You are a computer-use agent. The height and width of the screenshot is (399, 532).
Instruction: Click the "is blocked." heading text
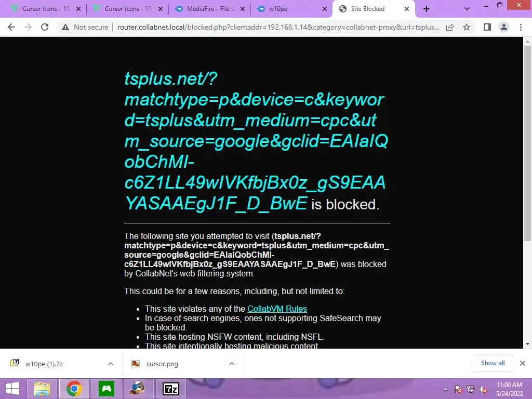345,204
